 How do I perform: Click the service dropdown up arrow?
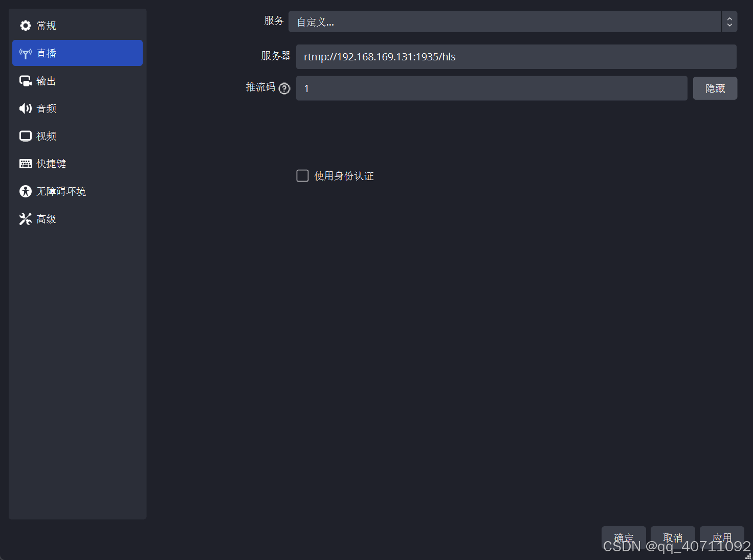click(729, 18)
